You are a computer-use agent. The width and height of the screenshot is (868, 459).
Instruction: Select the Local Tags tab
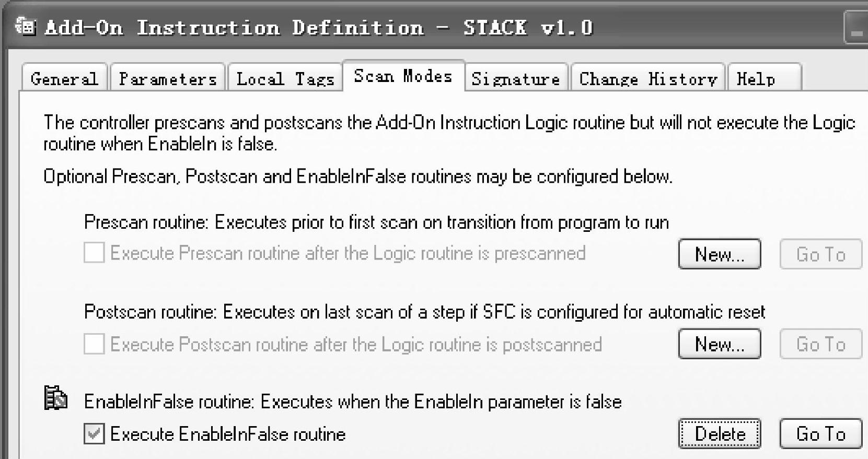[285, 78]
